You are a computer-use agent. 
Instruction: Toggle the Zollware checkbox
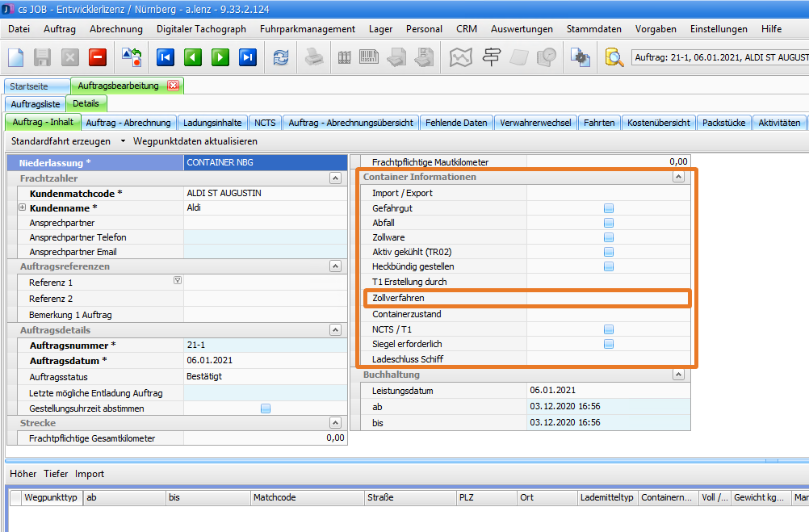[609, 237]
